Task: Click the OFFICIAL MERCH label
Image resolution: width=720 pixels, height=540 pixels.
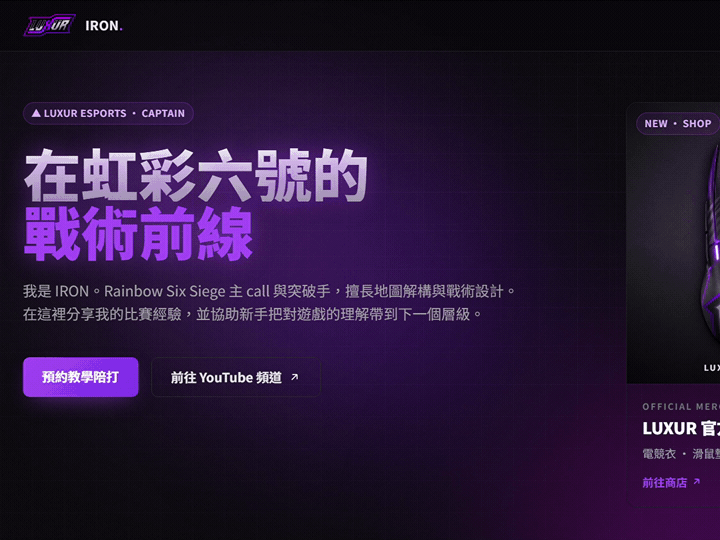Action: (681, 407)
